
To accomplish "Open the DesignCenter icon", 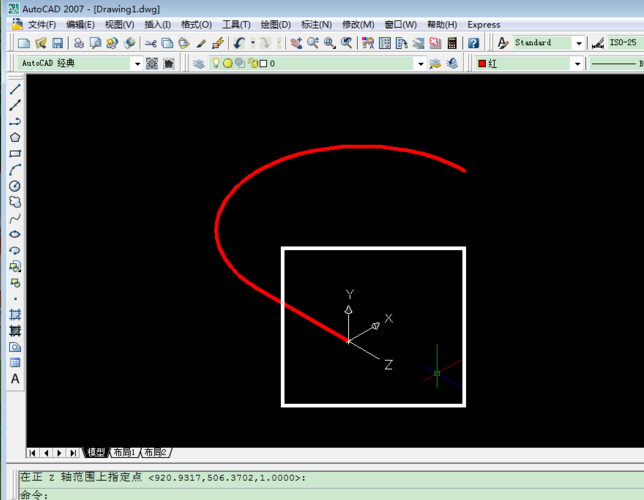I will point(385,43).
